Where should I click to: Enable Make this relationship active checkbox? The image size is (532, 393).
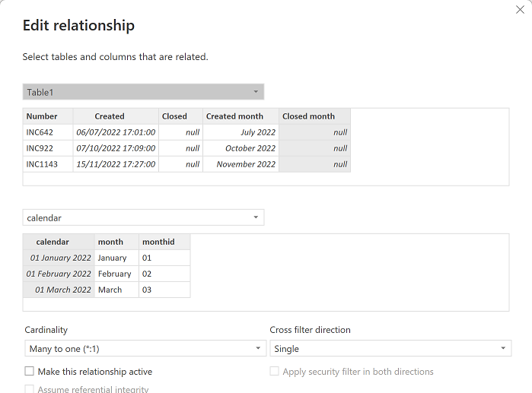pos(30,372)
